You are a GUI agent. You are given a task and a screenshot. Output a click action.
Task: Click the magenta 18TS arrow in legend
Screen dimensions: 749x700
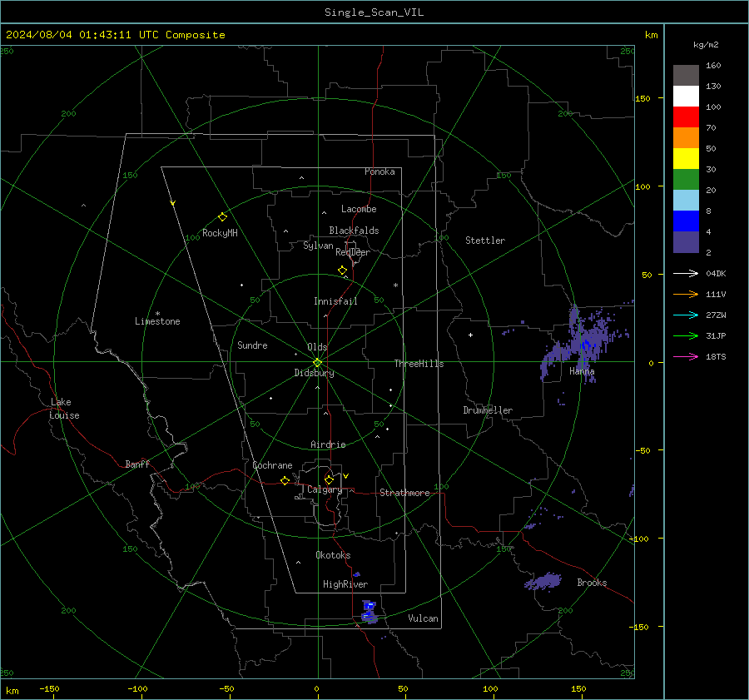tap(686, 357)
